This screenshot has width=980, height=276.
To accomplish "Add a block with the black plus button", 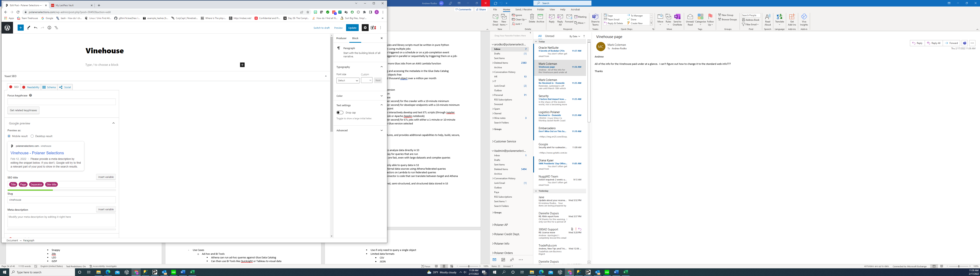I will 242,65.
